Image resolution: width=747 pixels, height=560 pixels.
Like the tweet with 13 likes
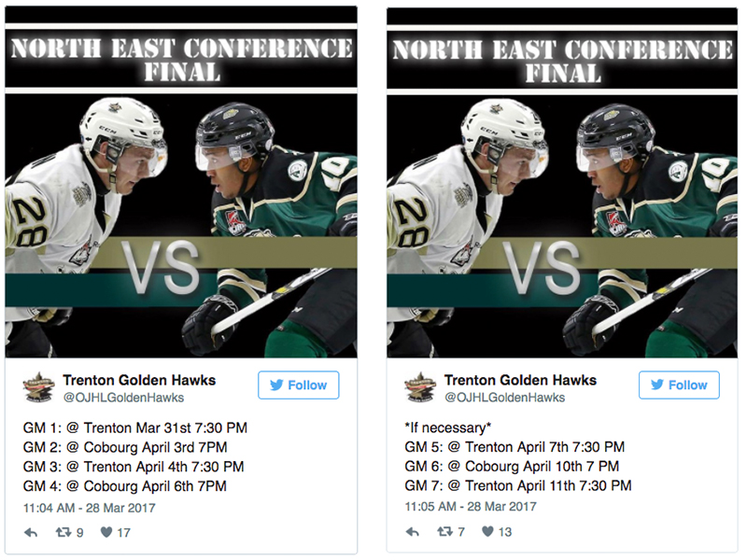pyautogui.click(x=488, y=533)
